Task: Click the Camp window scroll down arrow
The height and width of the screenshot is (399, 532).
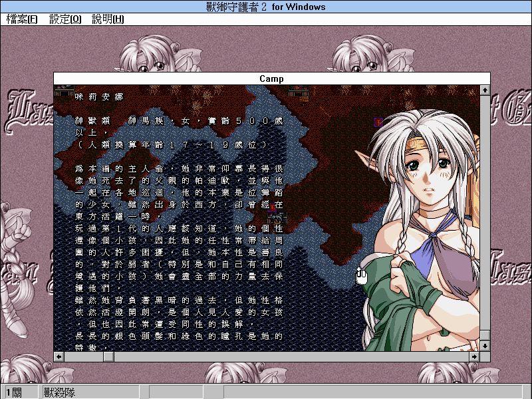Action: [485, 346]
